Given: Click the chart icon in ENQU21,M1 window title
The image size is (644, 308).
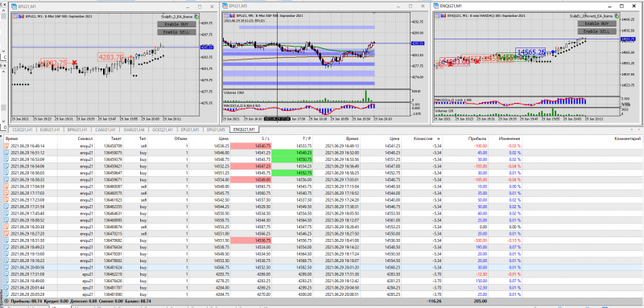Looking at the screenshot, I should [x=436, y=6].
